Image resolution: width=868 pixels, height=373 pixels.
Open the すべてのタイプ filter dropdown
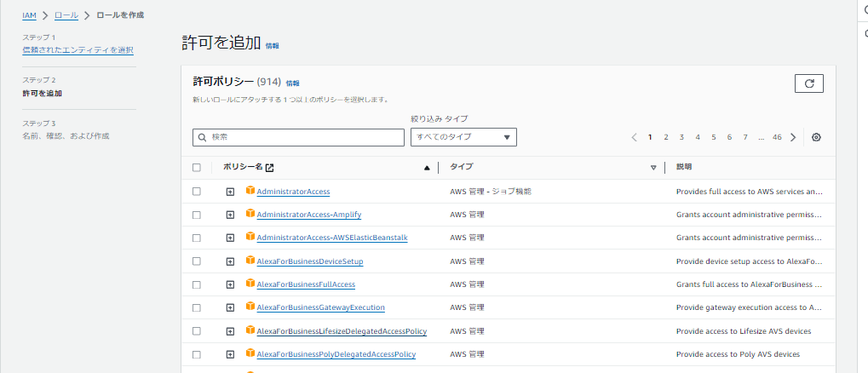(463, 137)
